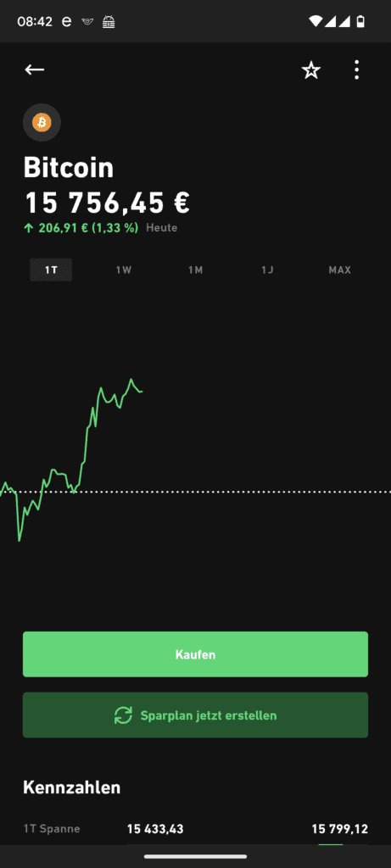The image size is (391, 868).
Task: Tap the Wi-Fi status icon
Action: [x=316, y=21]
